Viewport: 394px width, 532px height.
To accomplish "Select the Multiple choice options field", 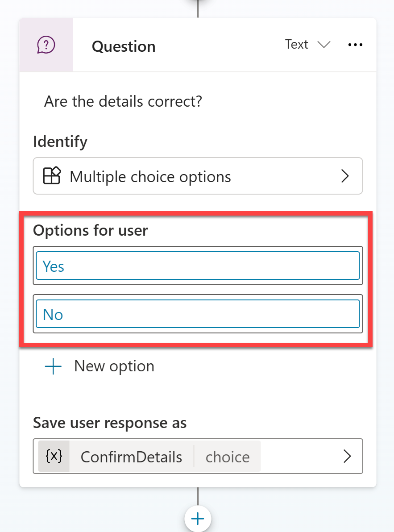I will (x=198, y=176).
